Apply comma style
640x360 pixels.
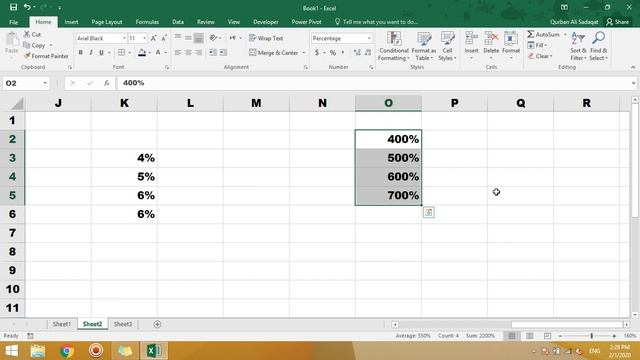343,53
